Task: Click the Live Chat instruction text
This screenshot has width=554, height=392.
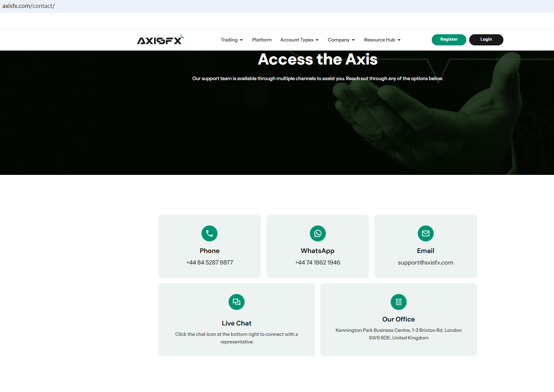Action: tap(237, 338)
